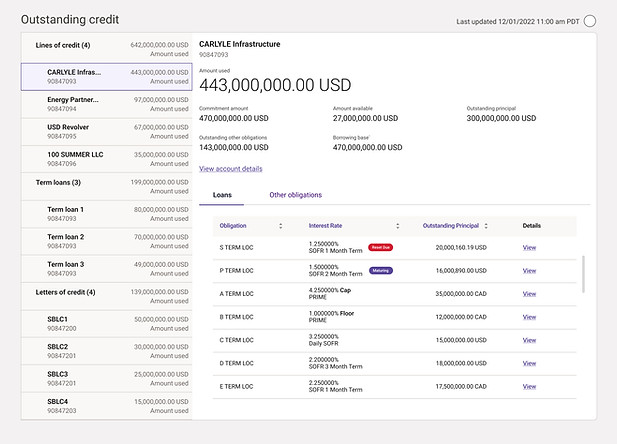617x444 pixels.
Task: Click Outstanding Principal column header
Action: pos(451,226)
